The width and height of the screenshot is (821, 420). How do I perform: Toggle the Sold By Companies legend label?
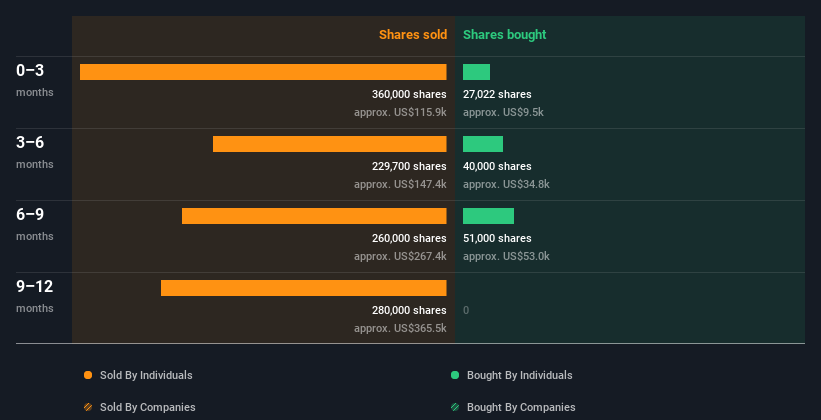point(147,407)
